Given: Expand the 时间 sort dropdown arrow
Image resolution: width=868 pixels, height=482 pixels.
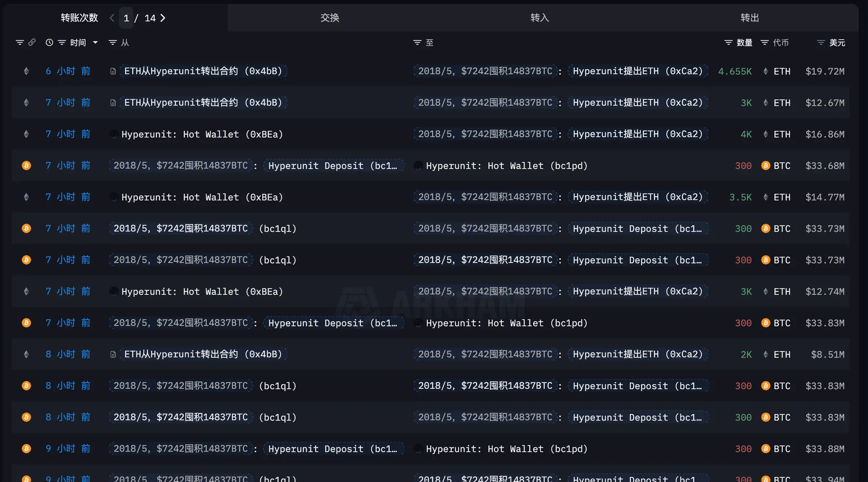Looking at the screenshot, I should [x=95, y=42].
